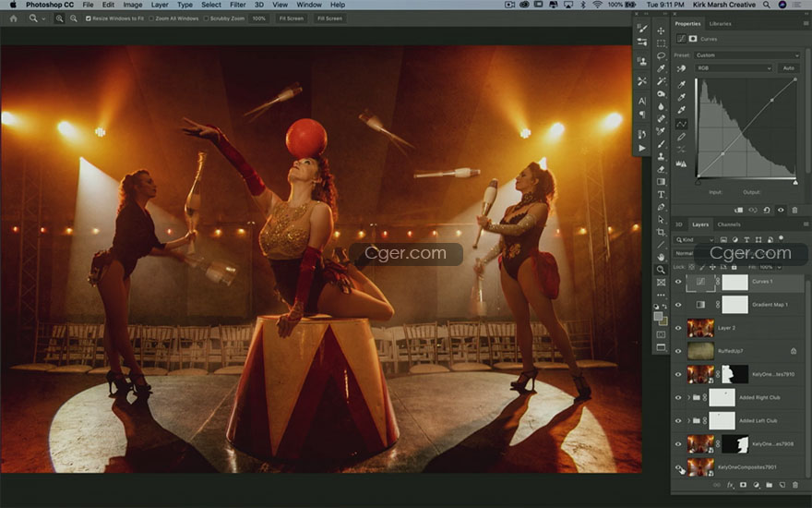Select the Crop tool
The width and height of the screenshot is (812, 508).
(661, 232)
